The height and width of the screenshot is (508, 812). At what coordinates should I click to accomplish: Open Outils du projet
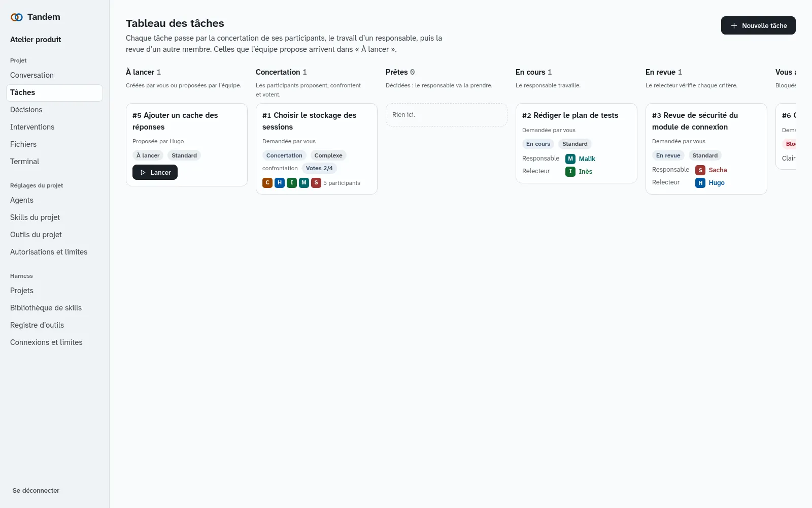54,235
